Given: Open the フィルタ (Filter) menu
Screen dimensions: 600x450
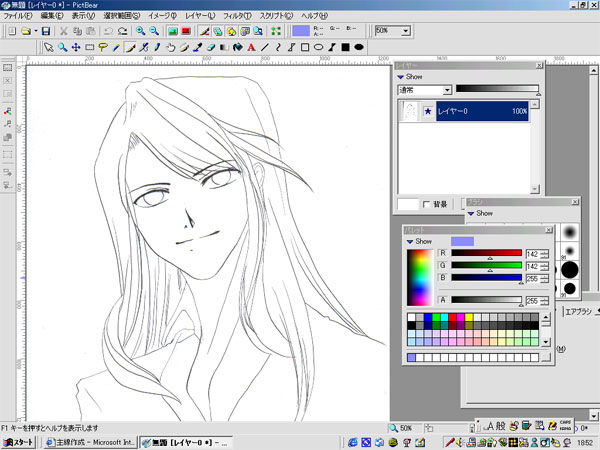Looking at the screenshot, I should [x=237, y=17].
